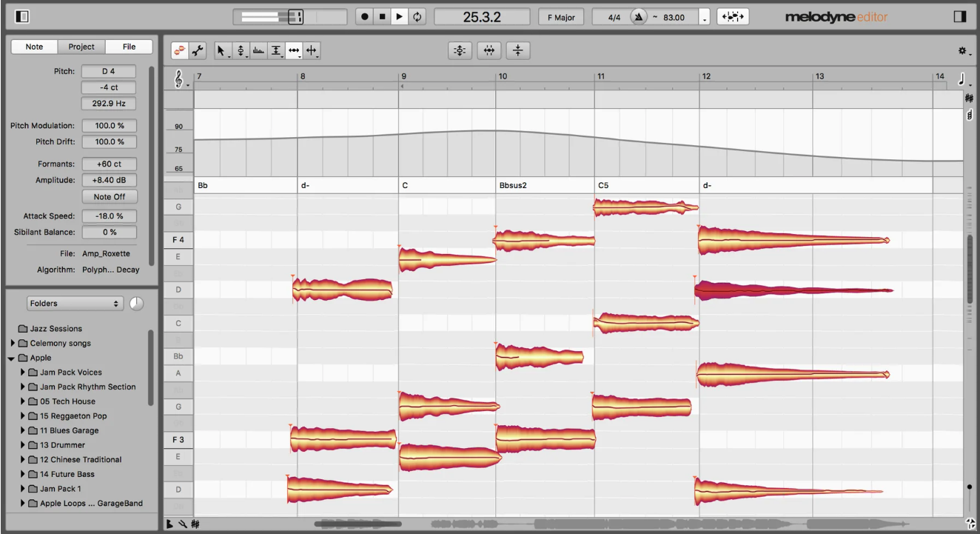Expand the 13 Drummer folder

(22, 445)
